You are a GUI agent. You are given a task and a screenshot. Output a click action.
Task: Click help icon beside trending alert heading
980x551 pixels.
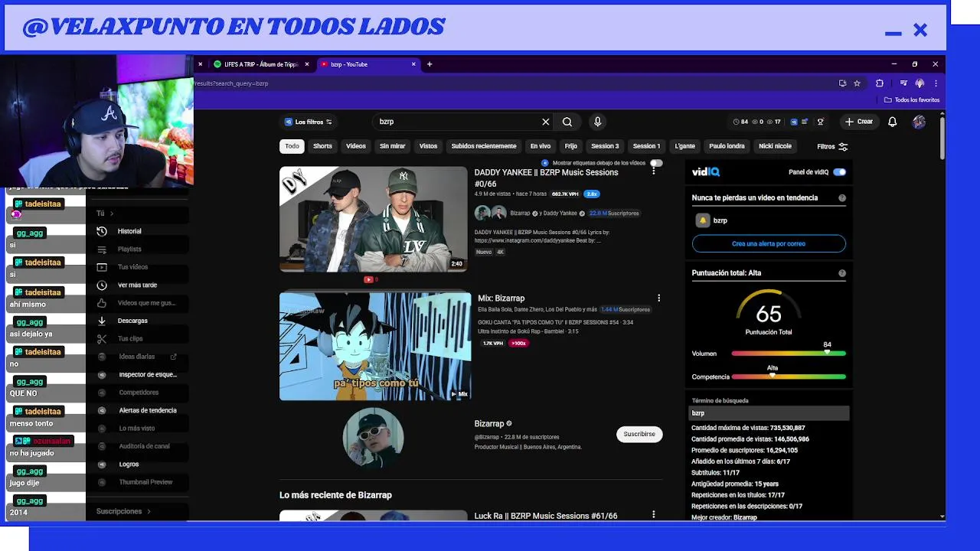coord(842,198)
